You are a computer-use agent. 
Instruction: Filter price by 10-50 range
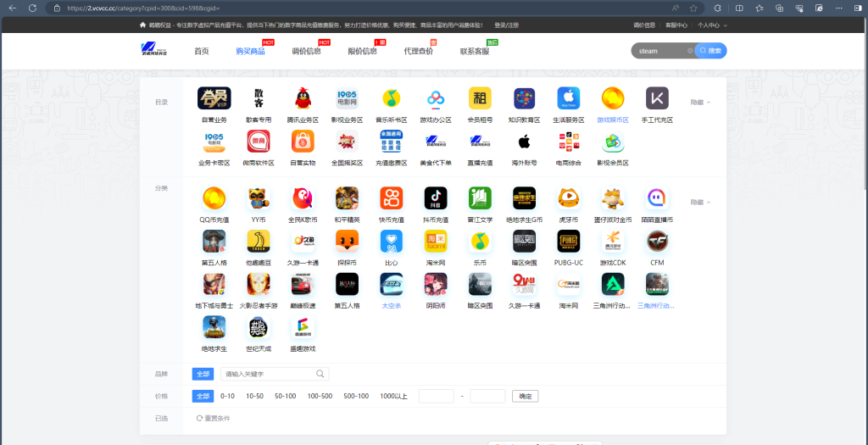(x=254, y=396)
